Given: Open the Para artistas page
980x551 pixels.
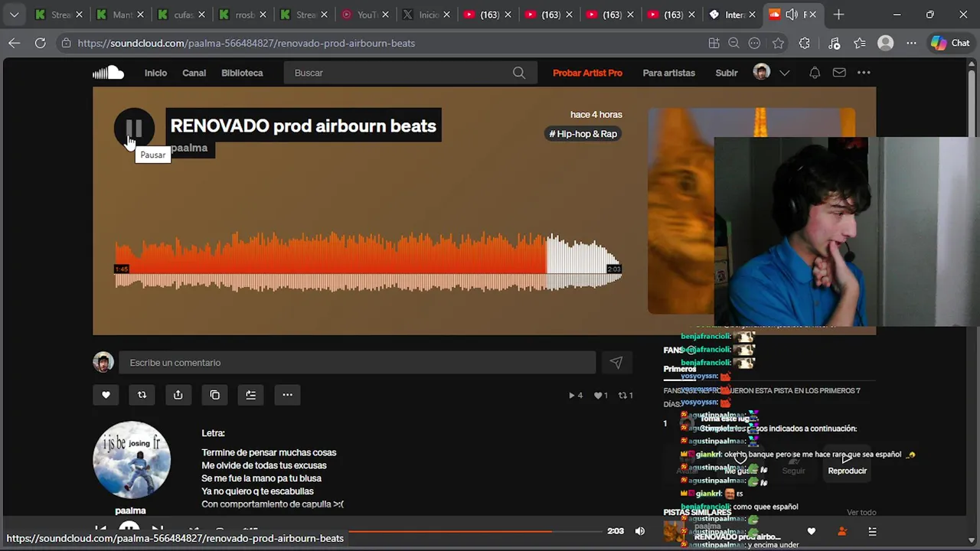Looking at the screenshot, I should 668,73.
